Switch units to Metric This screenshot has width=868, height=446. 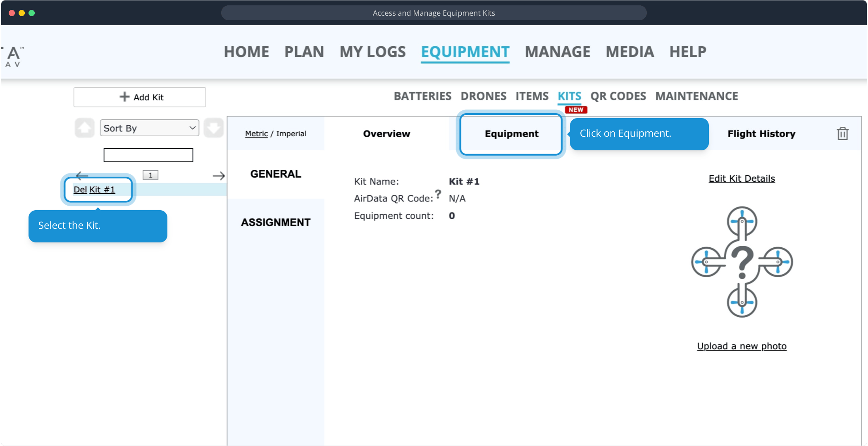[x=256, y=134]
